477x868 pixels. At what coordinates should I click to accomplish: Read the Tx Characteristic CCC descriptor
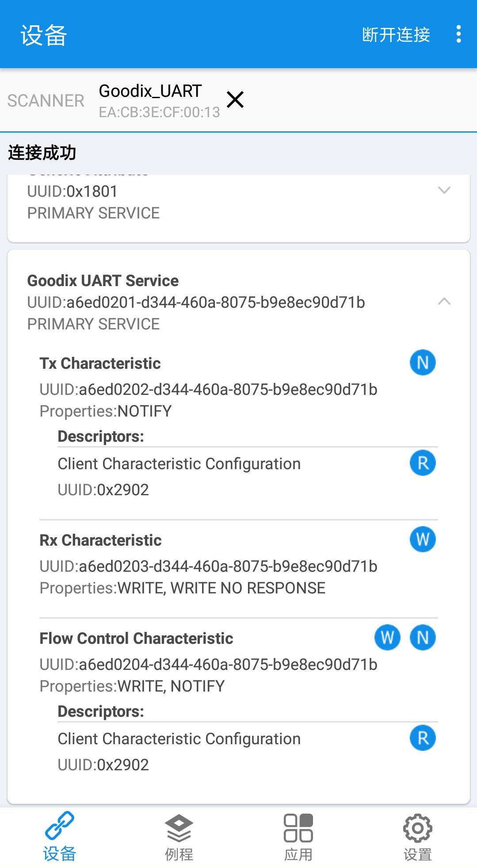(x=423, y=463)
